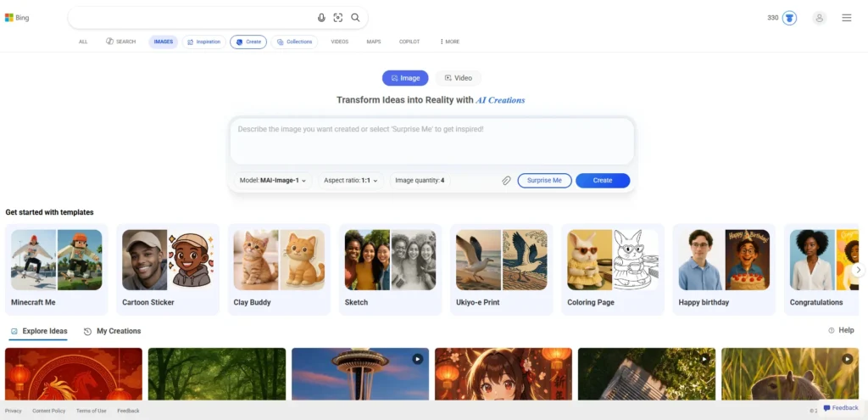Open the red lantern horse idea image
868x420 pixels.
(x=74, y=374)
